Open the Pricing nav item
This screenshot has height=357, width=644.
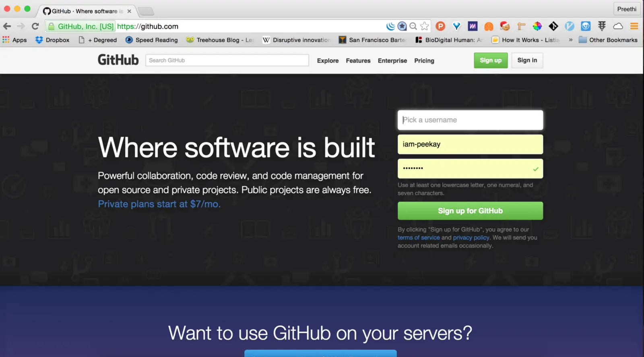pyautogui.click(x=424, y=60)
